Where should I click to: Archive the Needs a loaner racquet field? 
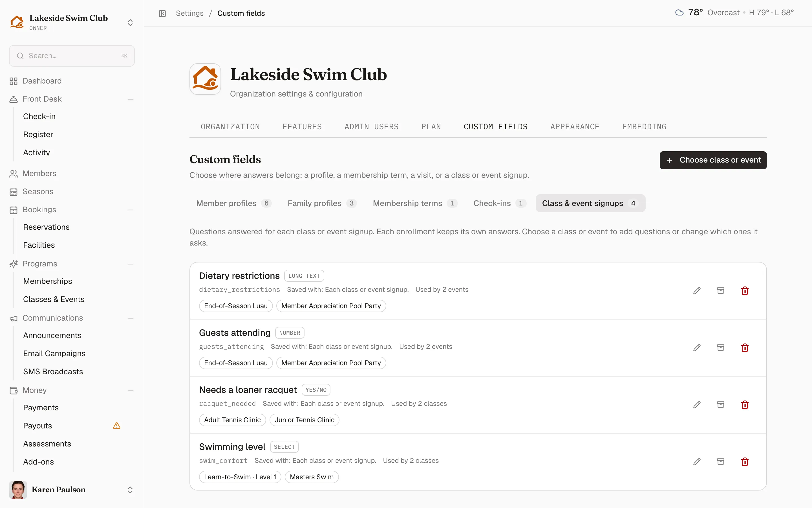[720, 404]
